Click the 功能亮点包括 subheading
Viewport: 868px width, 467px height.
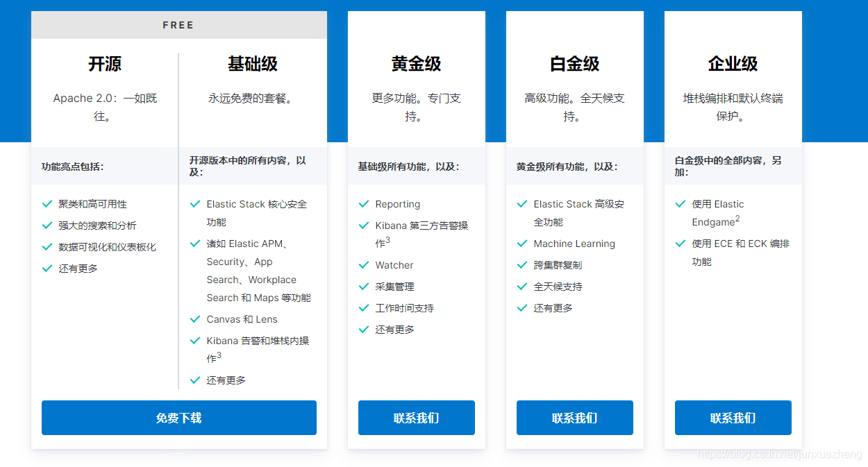pos(73,167)
